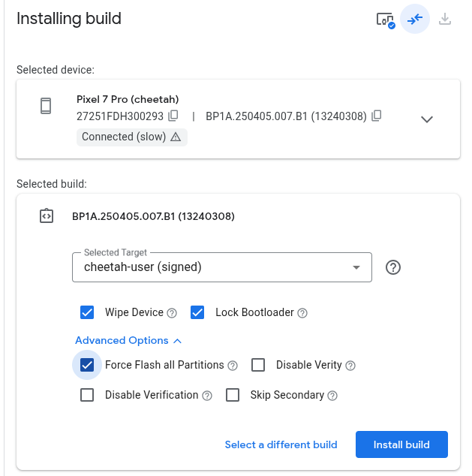Viewport: 472px width, 476px height.
Task: Copy the device serial number 27251FDH300293
Action: tap(173, 116)
